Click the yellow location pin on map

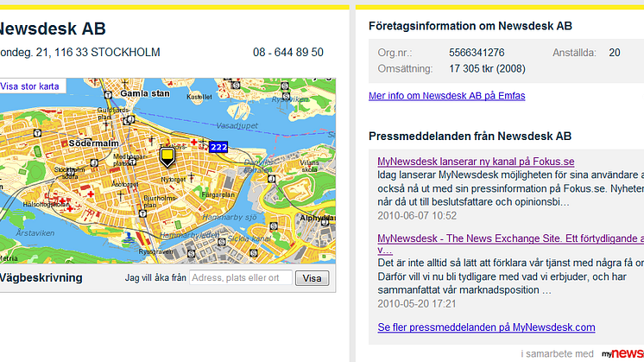coord(167,156)
